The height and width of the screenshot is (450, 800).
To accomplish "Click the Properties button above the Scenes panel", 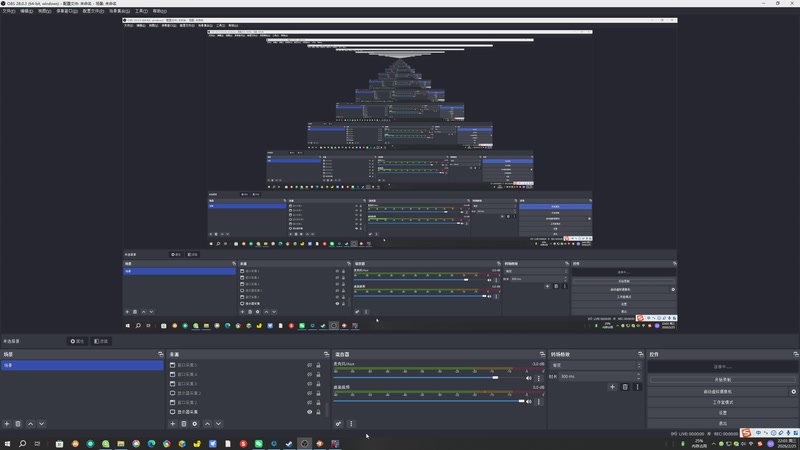I will 78,341.
